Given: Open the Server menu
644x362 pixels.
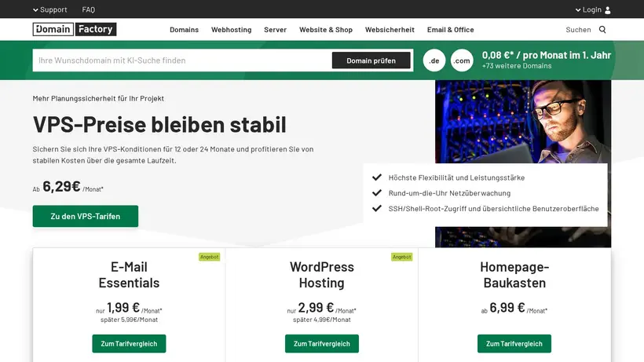Looking at the screenshot, I should [275, 30].
